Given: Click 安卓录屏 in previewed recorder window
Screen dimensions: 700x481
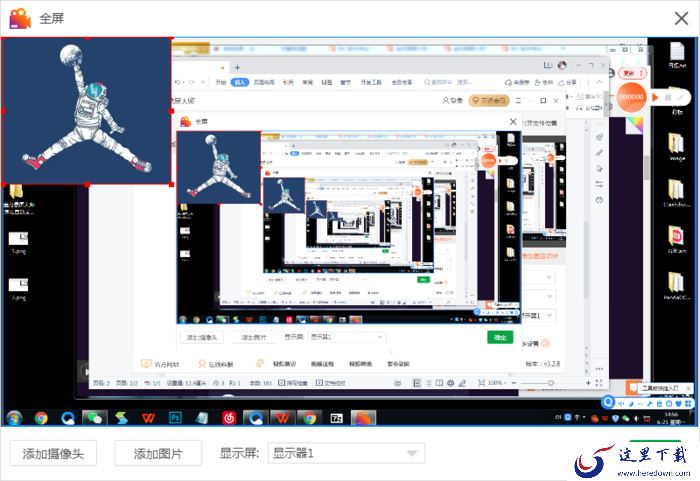Looking at the screenshot, I should click(x=398, y=364).
